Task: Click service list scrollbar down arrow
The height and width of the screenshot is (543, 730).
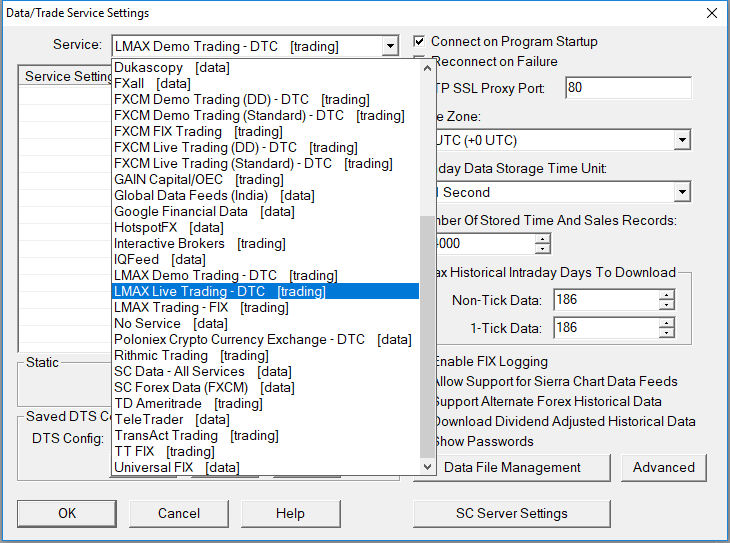Action: point(427,467)
